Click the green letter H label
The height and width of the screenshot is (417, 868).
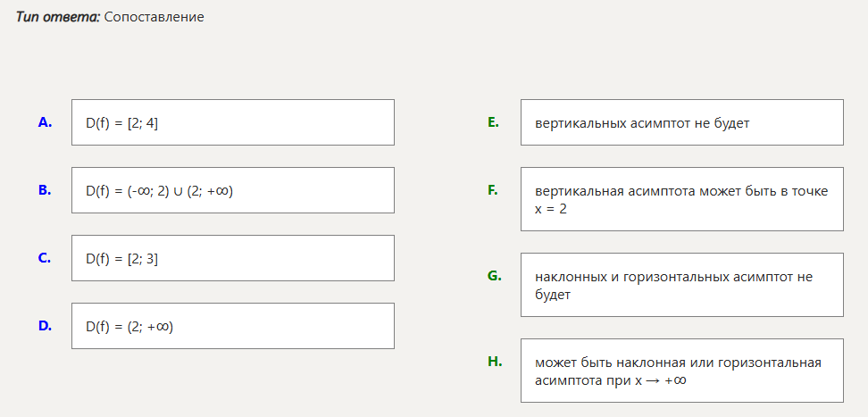(x=494, y=362)
